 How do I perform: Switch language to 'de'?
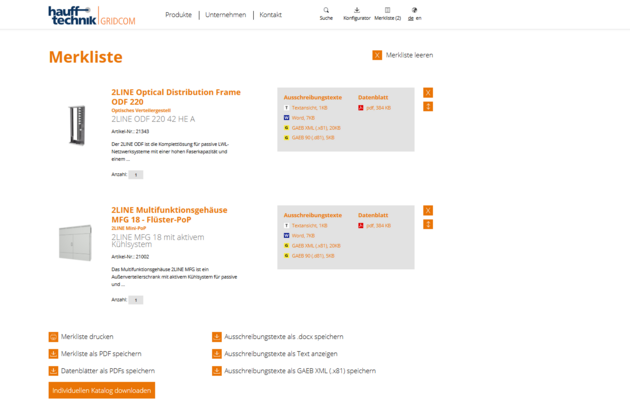pyautogui.click(x=411, y=18)
